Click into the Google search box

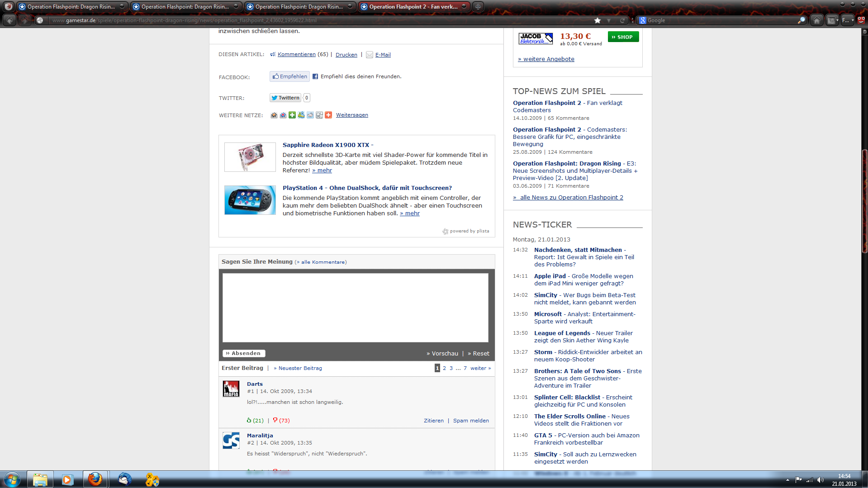(721, 20)
